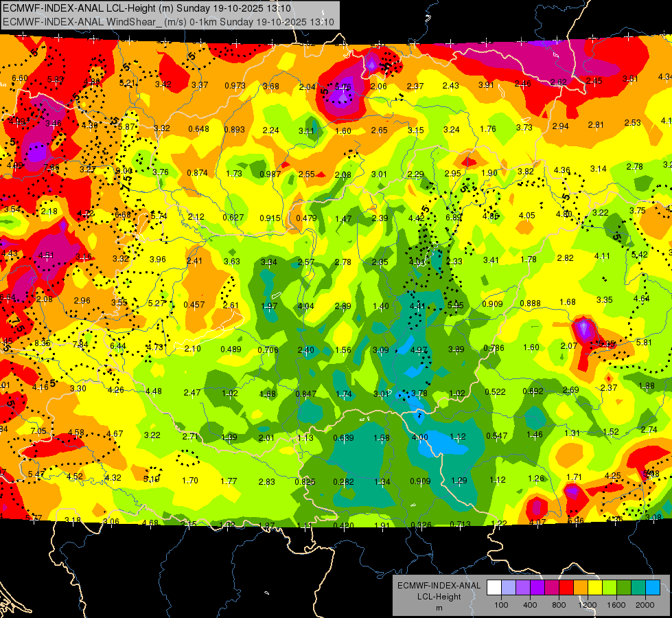This screenshot has width=672, height=618.
Task: Choose the yellow legend swatch
Action: 595,588
